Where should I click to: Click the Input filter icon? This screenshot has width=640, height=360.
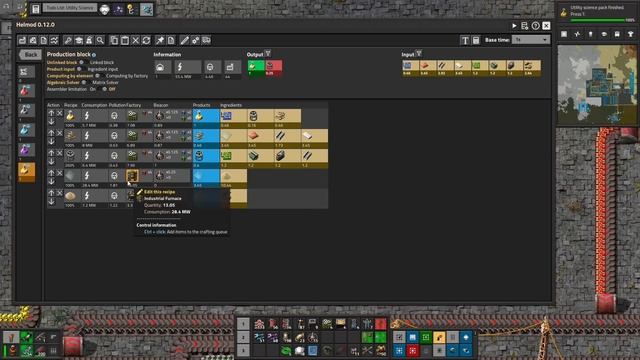coord(419,53)
